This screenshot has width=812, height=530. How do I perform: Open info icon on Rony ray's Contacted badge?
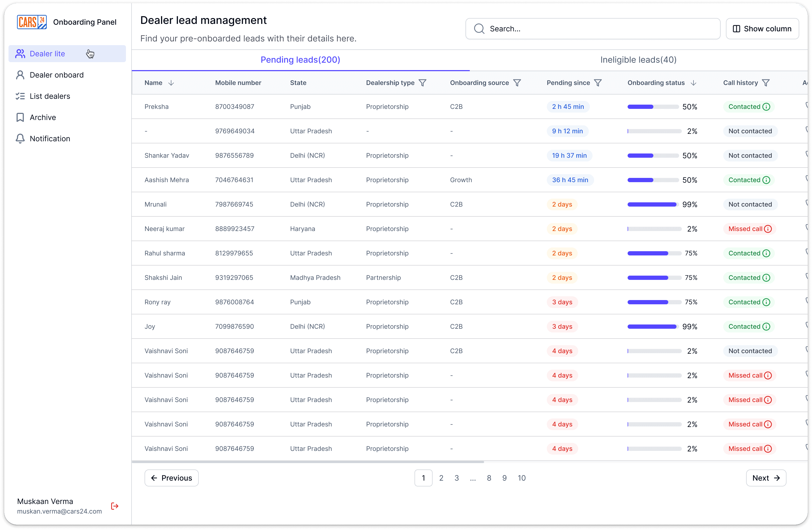[x=766, y=302]
